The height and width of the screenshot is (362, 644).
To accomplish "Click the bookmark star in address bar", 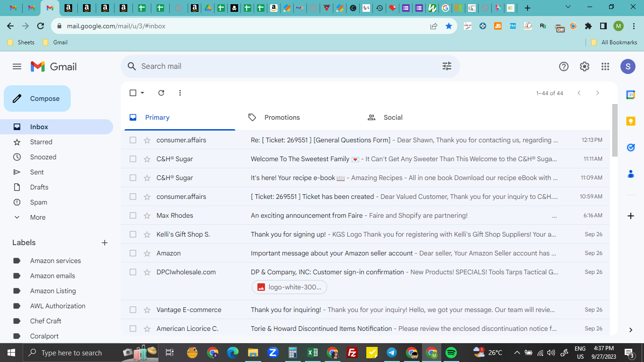I will (449, 26).
